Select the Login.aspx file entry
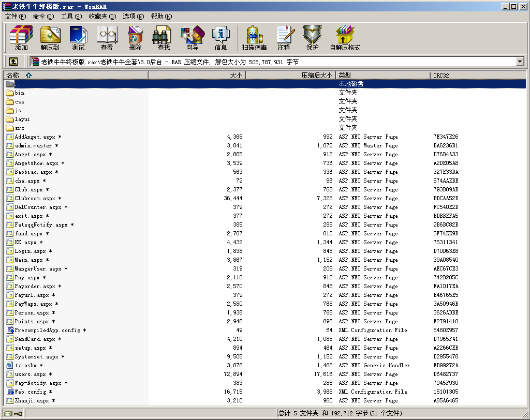This screenshot has width=530, height=420. click(28, 251)
